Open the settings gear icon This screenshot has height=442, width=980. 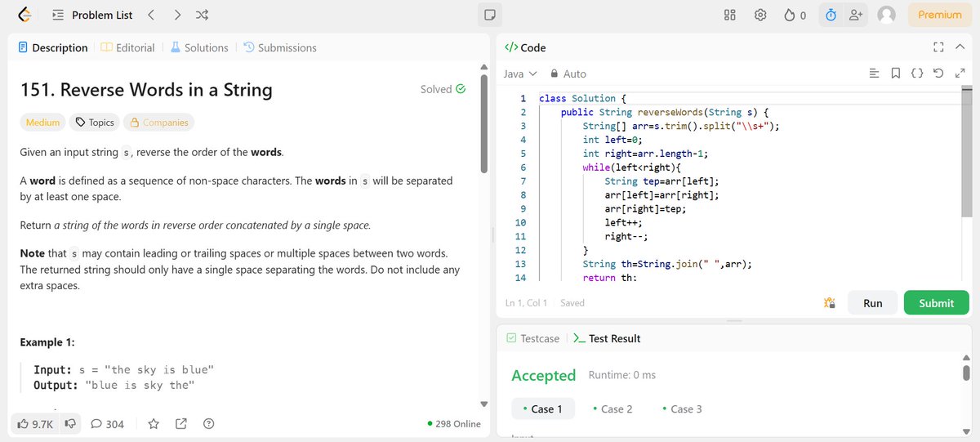click(760, 15)
